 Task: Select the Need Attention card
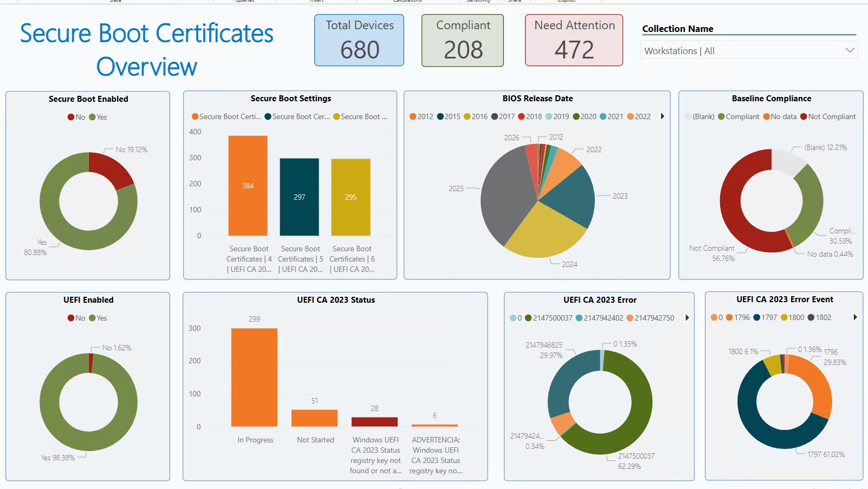coord(574,41)
